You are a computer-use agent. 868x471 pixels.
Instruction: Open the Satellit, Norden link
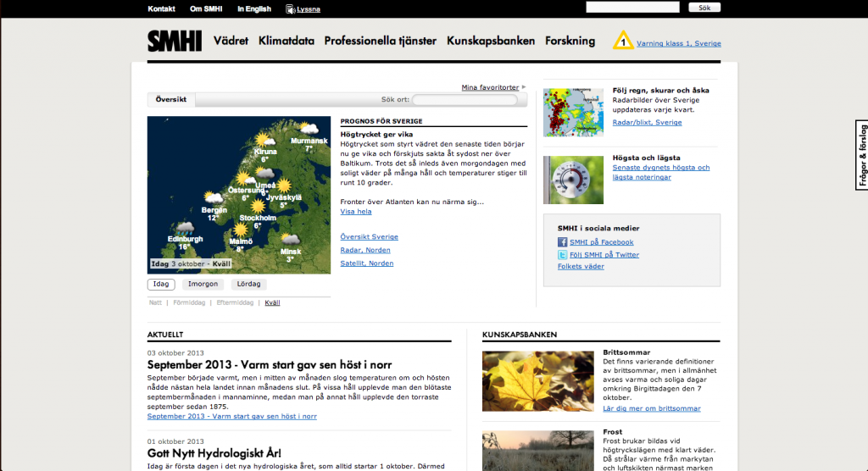pyautogui.click(x=367, y=263)
